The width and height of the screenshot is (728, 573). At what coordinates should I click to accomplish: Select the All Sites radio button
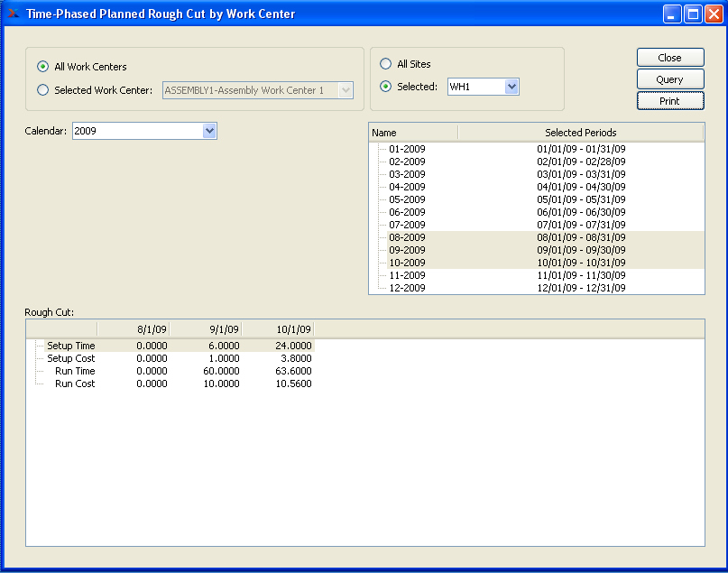coord(386,64)
